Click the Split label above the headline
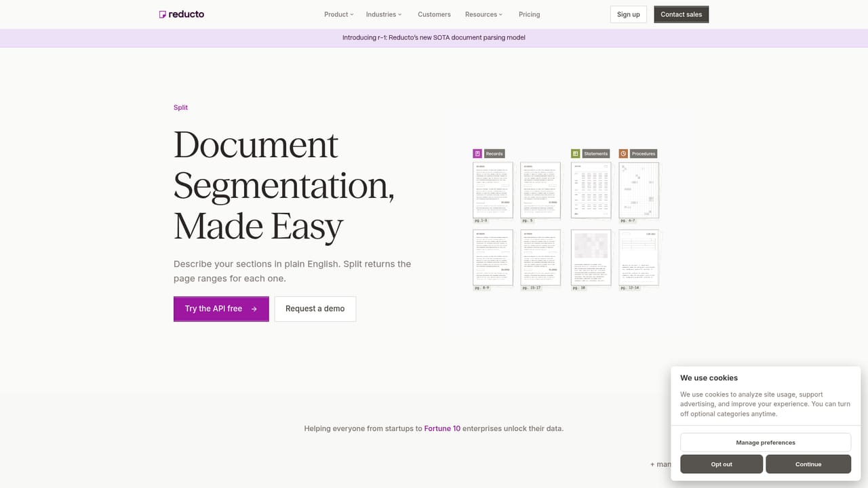This screenshot has height=488, width=868. (x=180, y=107)
